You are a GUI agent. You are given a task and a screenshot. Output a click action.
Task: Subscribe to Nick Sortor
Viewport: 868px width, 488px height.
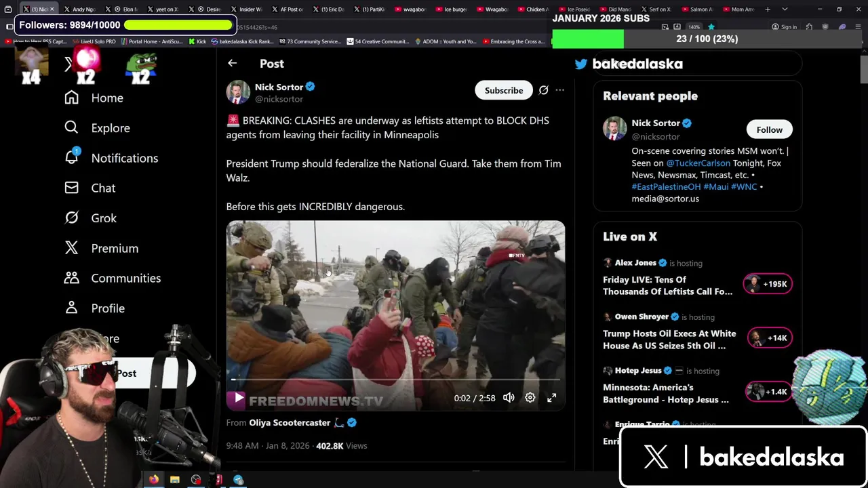coord(504,90)
